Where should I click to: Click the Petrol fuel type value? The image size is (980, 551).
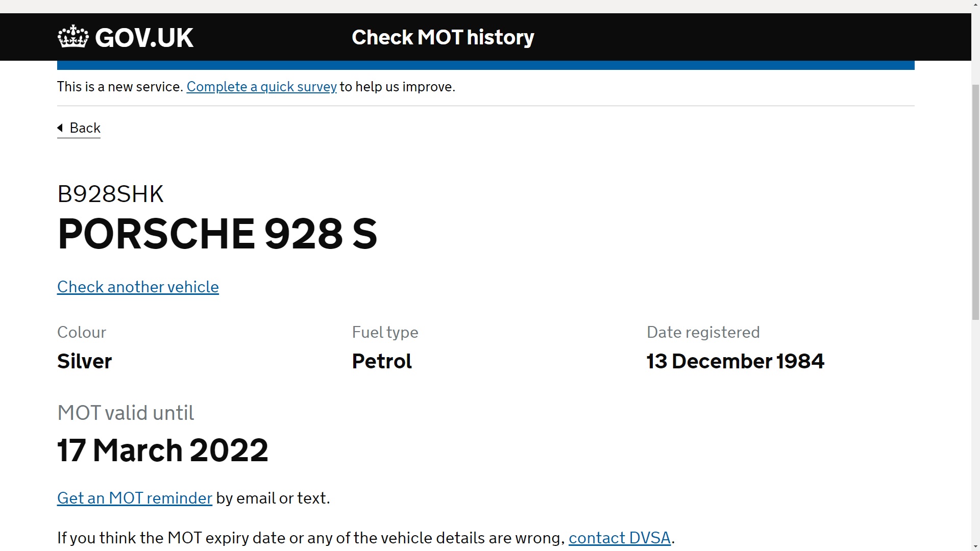coord(382,361)
